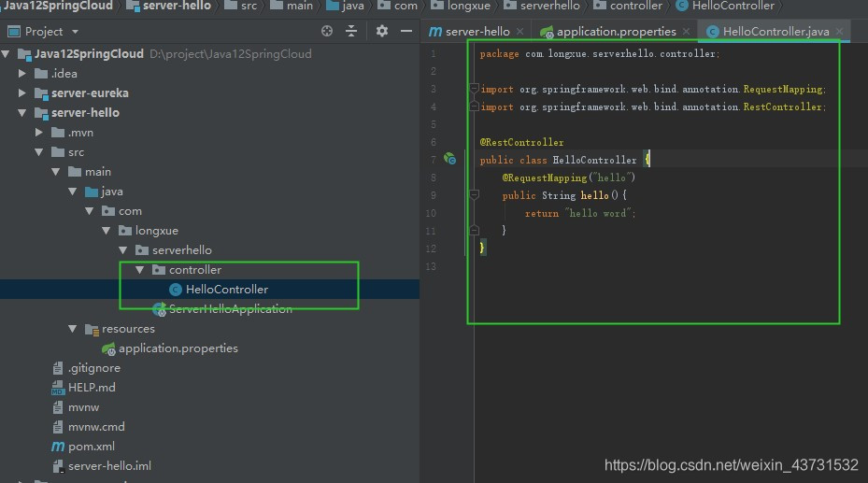868x483 pixels.
Task: Collapse the src folder
Action: pyautogui.click(x=38, y=151)
